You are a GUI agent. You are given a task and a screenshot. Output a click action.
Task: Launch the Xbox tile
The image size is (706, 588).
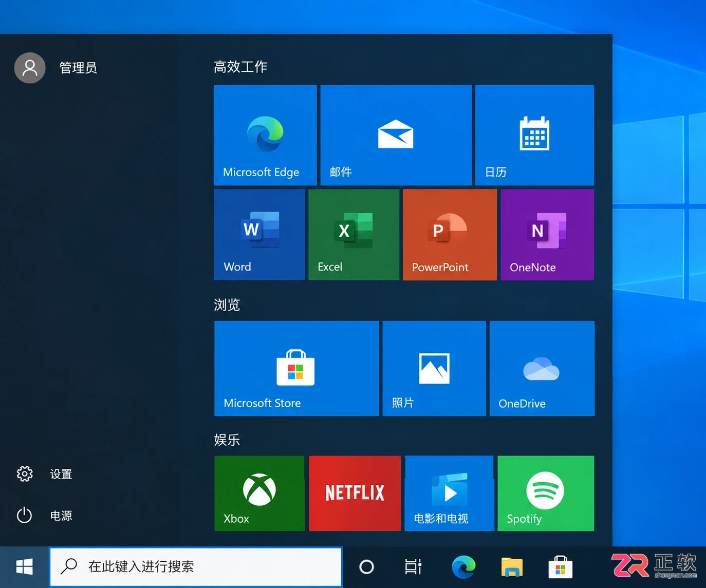click(259, 494)
